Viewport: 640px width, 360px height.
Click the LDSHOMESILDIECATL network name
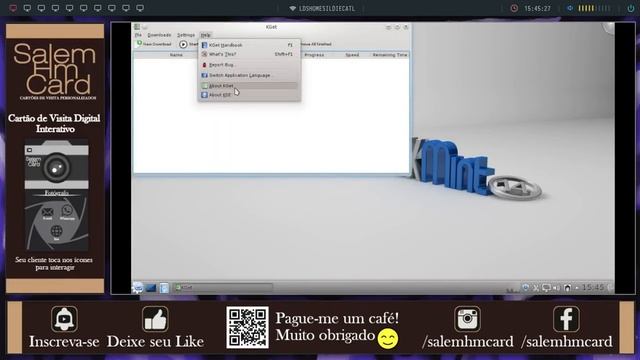[327, 9]
